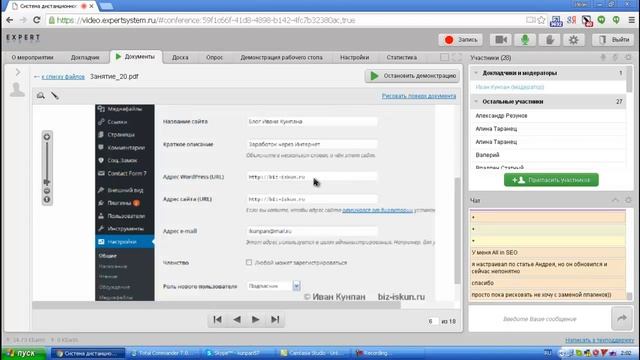The width and height of the screenshot is (640, 360).
Task: Open the О мероприятии tab
Action: point(32,58)
